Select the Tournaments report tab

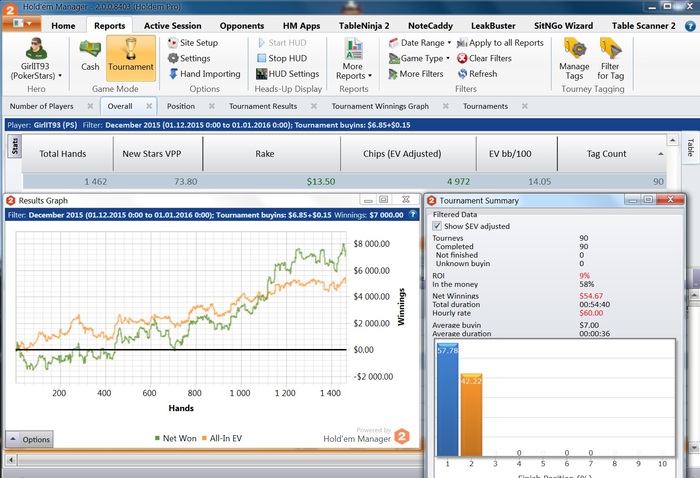[485, 106]
